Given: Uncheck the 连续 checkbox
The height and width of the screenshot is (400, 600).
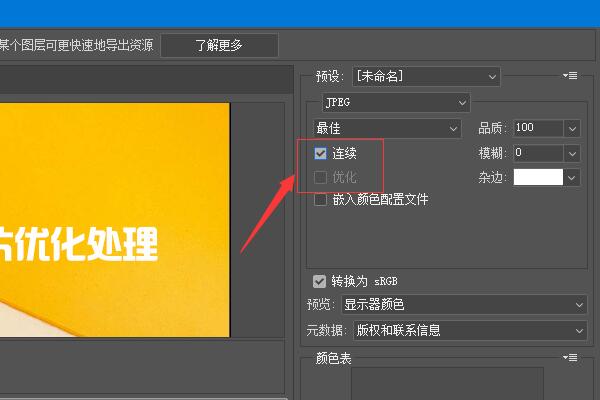Looking at the screenshot, I should pos(320,153).
